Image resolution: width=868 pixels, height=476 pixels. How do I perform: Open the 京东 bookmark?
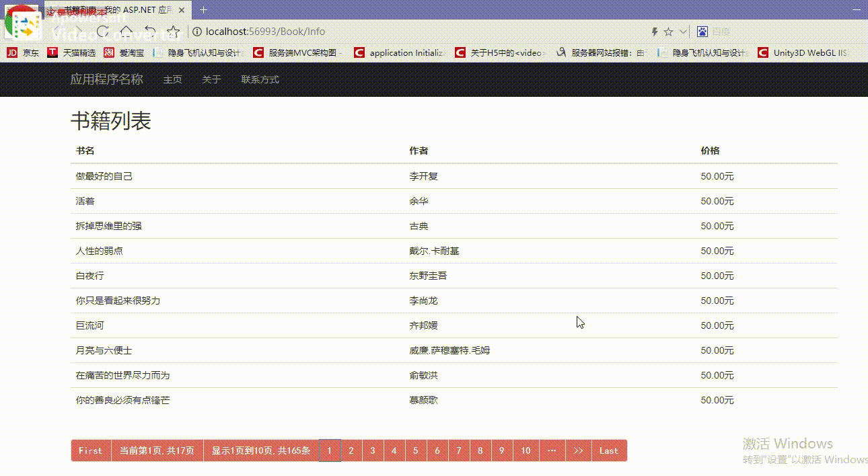point(23,52)
